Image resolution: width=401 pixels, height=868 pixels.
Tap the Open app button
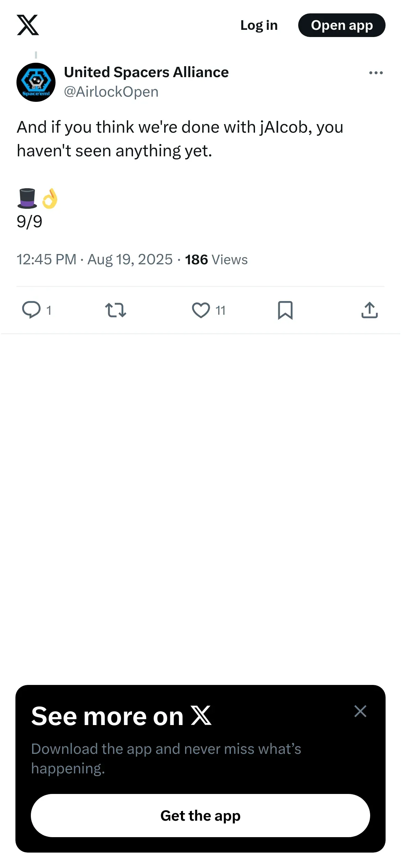[341, 25]
